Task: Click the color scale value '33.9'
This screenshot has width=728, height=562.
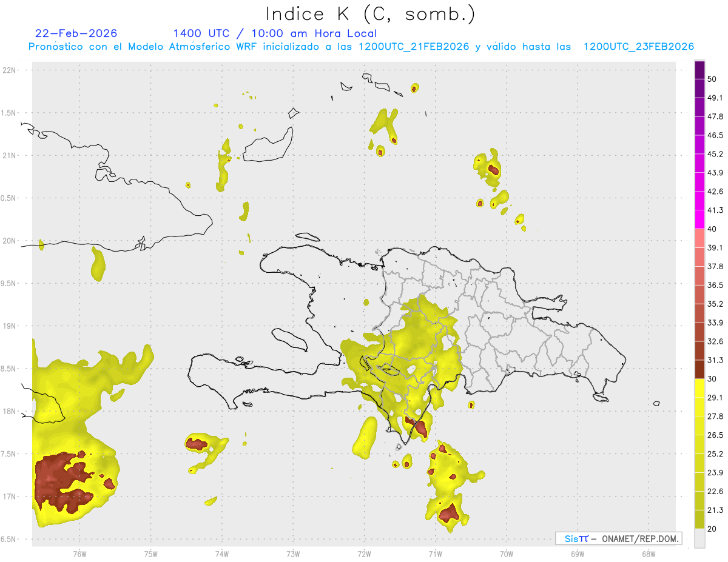Action: coord(715,323)
